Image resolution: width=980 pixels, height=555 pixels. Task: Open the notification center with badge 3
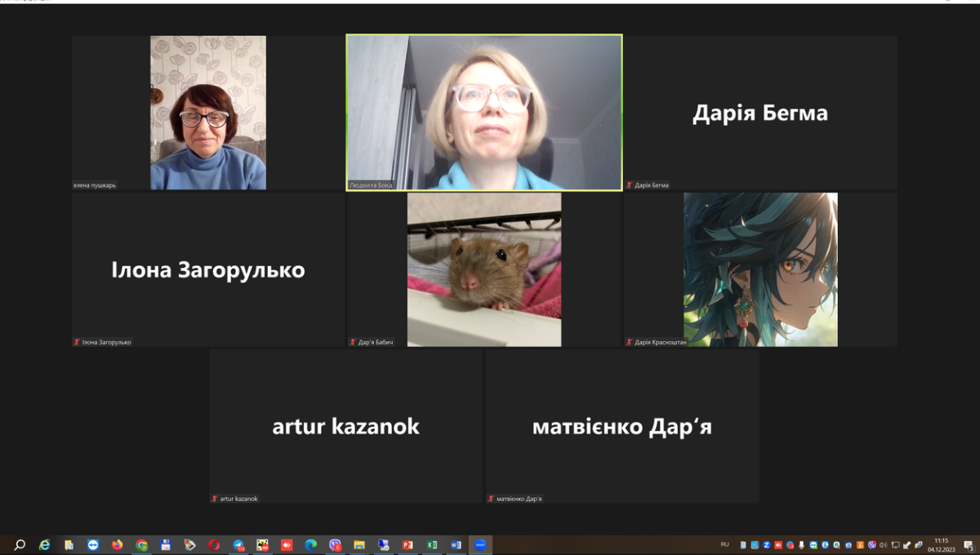click(968, 545)
